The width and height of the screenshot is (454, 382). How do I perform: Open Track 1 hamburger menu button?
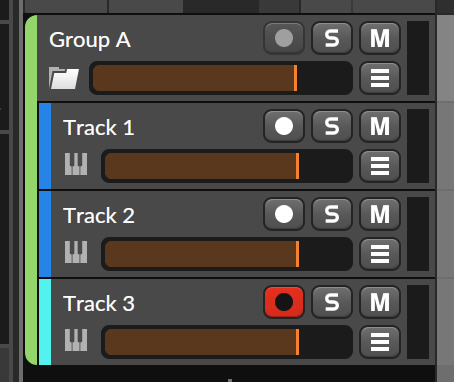coord(380,166)
